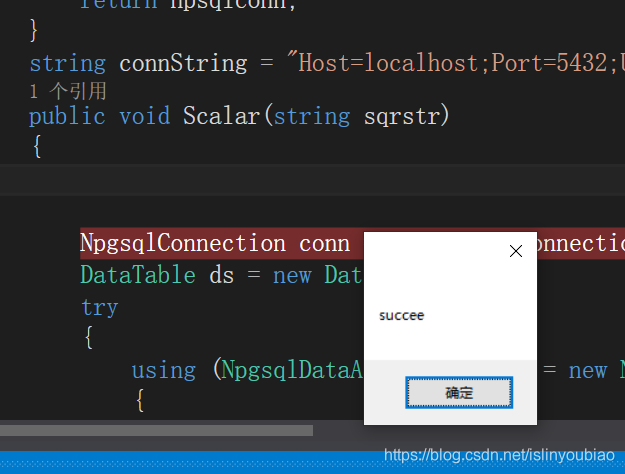Click the 'connString' variable name
This screenshot has width=625, height=474.
[183, 64]
